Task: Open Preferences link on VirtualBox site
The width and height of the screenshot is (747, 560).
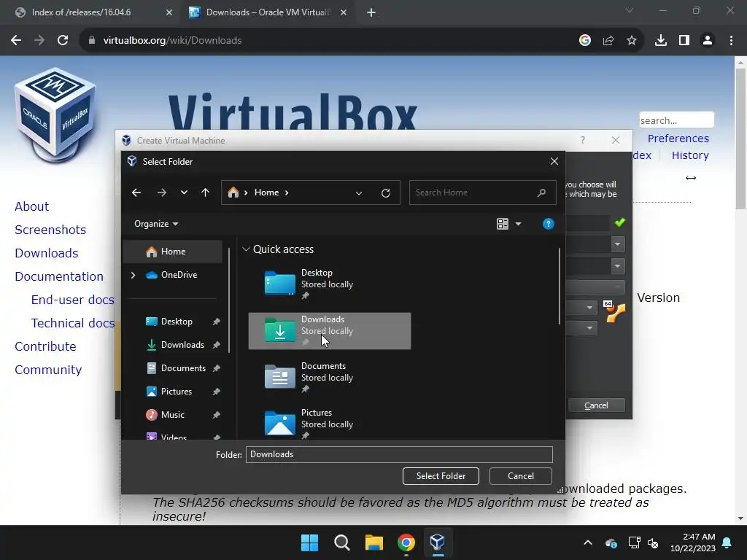Action: pos(678,139)
